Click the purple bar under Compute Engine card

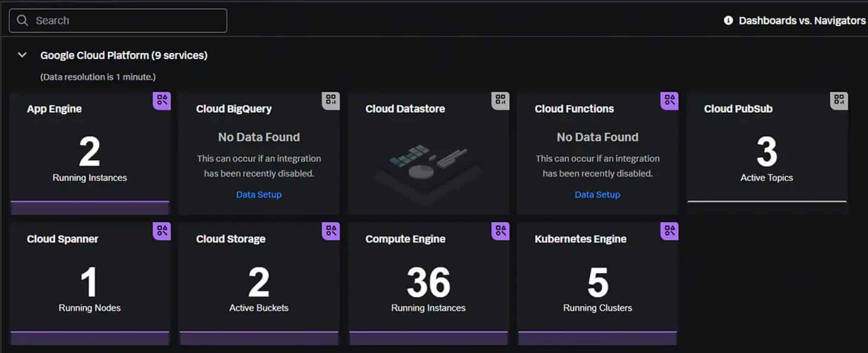[428, 338]
